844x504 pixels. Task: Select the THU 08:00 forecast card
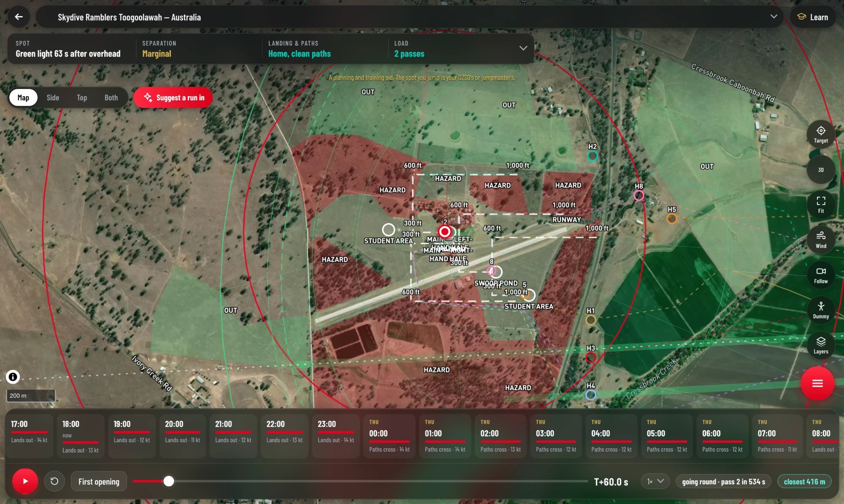[x=823, y=436]
